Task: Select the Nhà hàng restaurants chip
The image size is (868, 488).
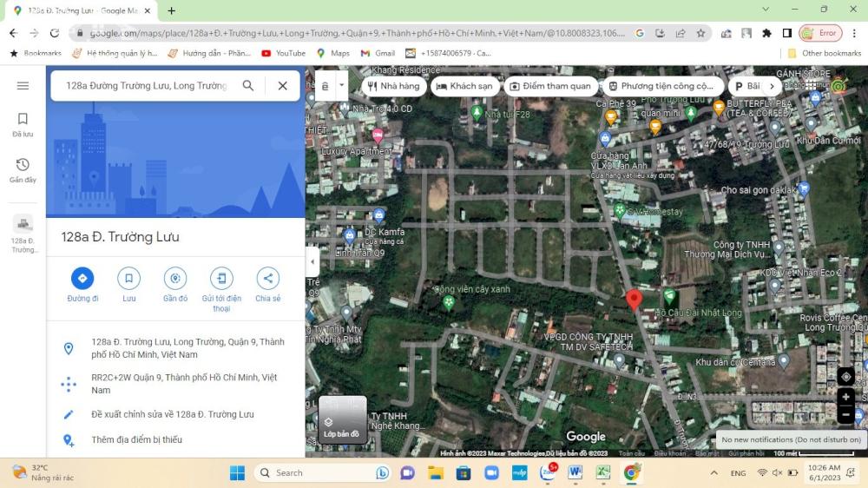Action: [393, 86]
